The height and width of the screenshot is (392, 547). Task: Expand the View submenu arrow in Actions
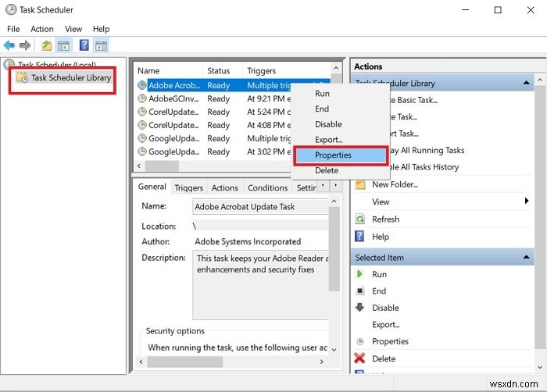527,201
